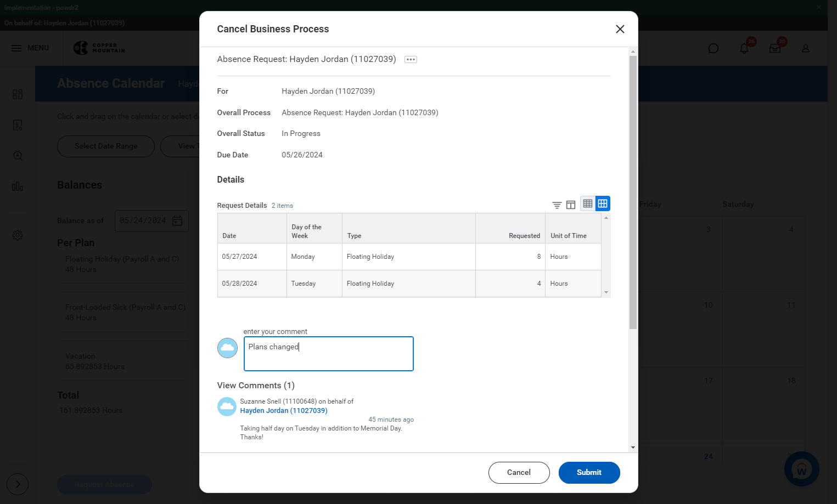Click the Request Absence button behind dialog
The image size is (837, 504).
pos(104,485)
